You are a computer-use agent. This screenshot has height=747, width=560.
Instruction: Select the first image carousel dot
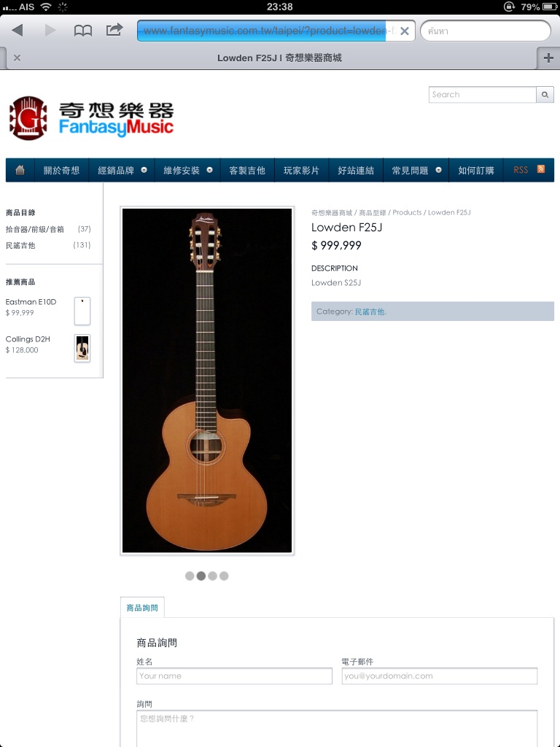pyautogui.click(x=190, y=576)
